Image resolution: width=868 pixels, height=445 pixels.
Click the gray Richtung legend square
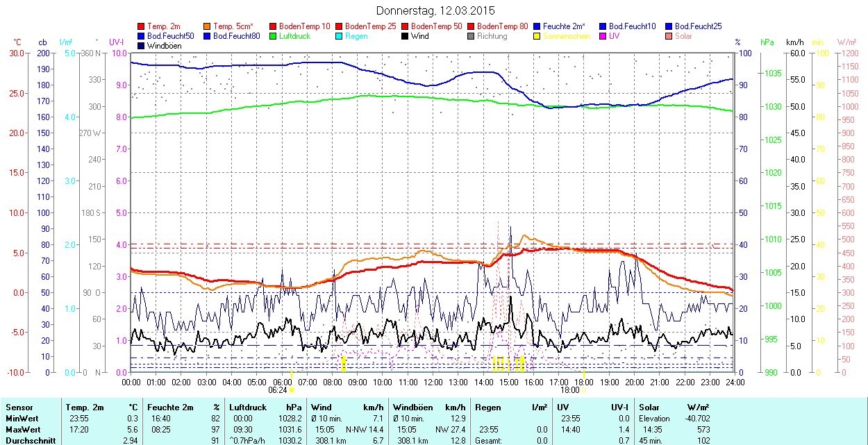pyautogui.click(x=471, y=36)
